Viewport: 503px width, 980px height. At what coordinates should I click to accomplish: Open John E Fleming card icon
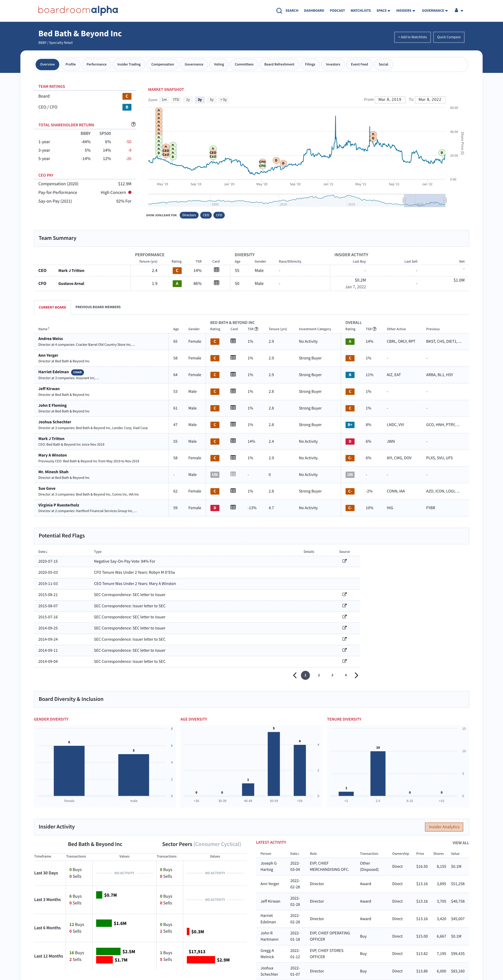tap(233, 408)
